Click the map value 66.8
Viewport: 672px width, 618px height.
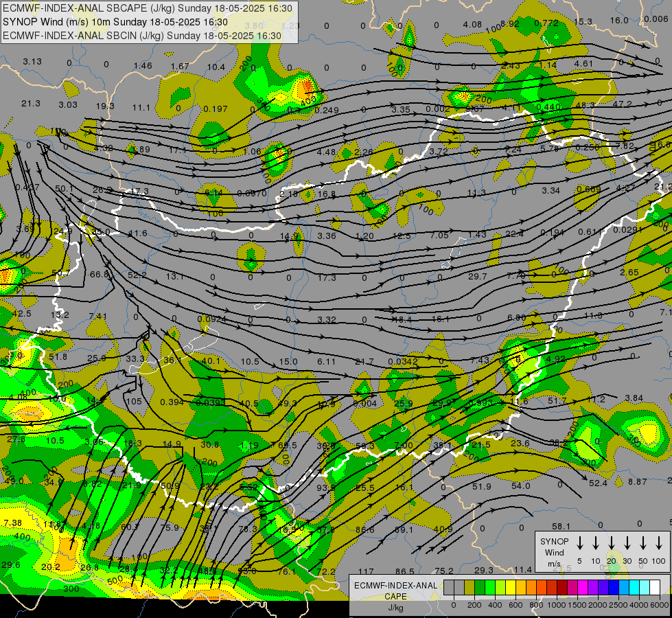[98, 274]
